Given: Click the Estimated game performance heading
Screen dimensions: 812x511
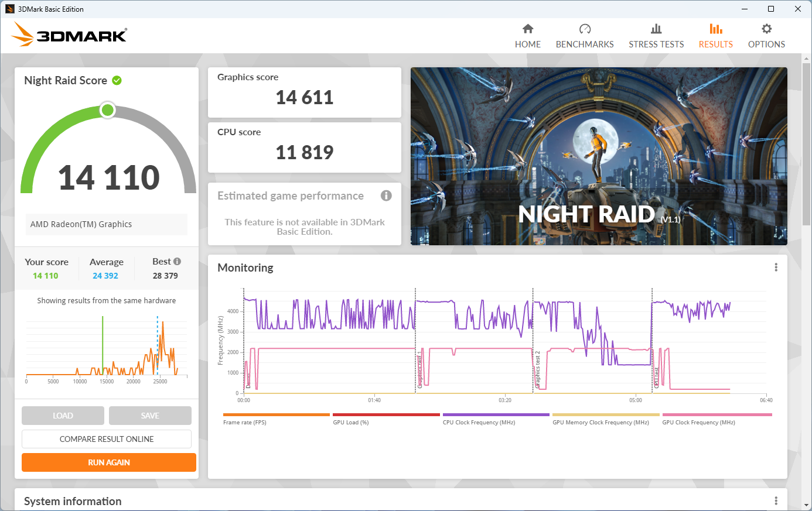Looking at the screenshot, I should click(x=291, y=196).
